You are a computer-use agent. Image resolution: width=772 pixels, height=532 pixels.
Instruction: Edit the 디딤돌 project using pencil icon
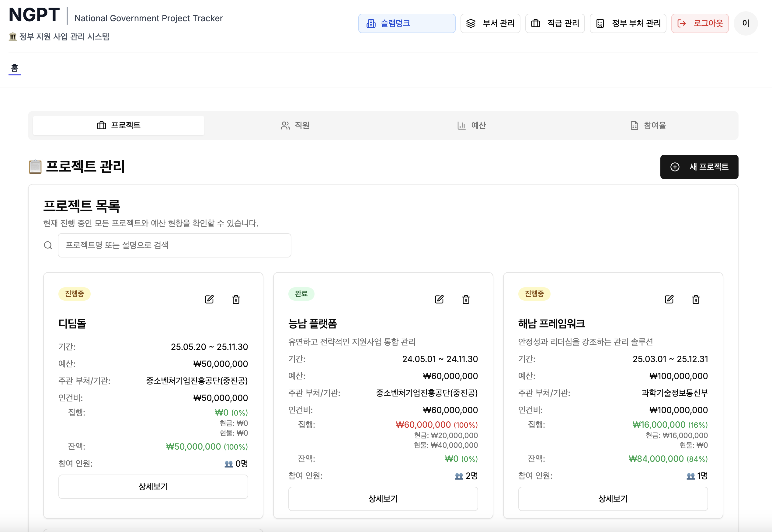click(x=209, y=299)
